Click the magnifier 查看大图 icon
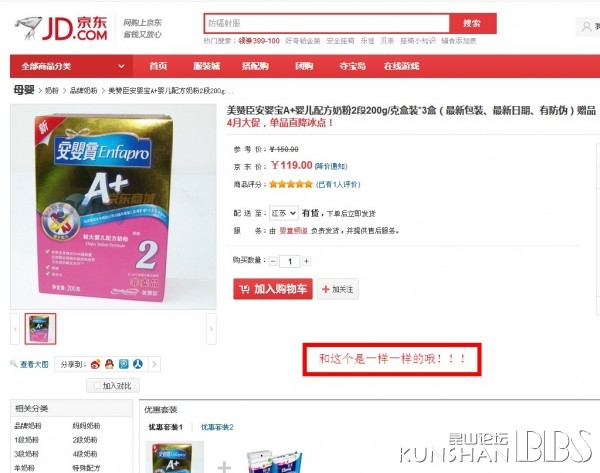 (14, 364)
